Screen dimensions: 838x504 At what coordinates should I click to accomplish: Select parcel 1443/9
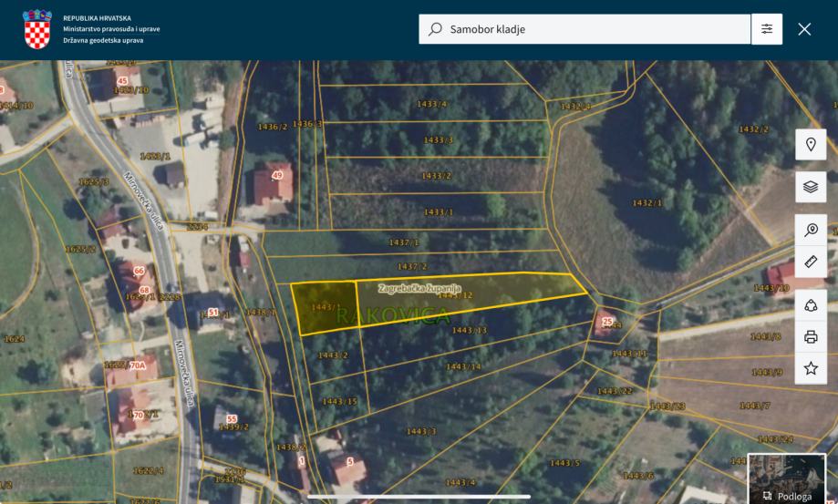[767, 373]
